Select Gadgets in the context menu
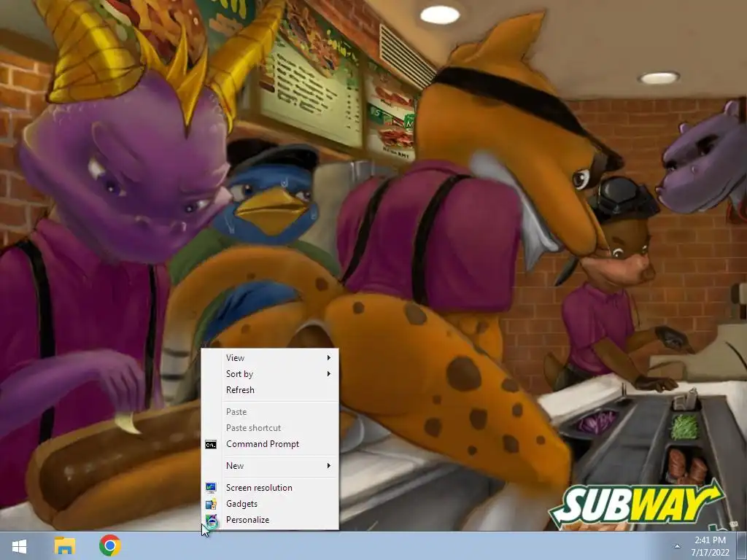 click(x=270, y=504)
